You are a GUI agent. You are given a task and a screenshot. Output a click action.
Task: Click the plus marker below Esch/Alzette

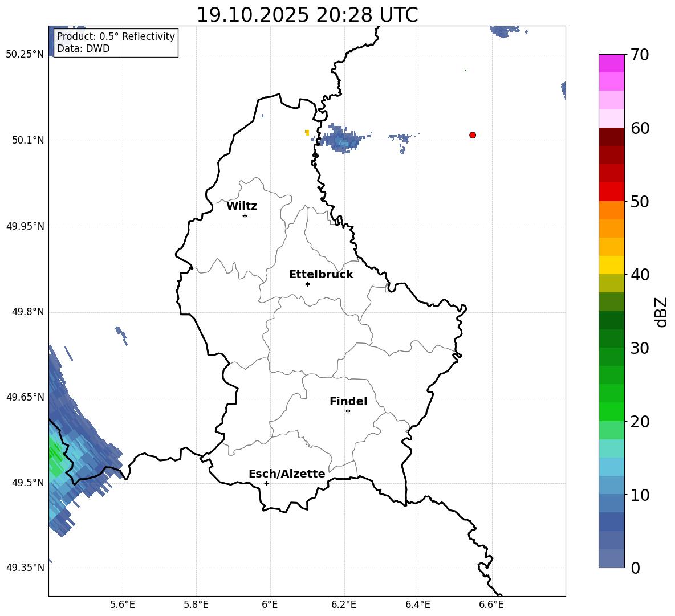click(266, 483)
